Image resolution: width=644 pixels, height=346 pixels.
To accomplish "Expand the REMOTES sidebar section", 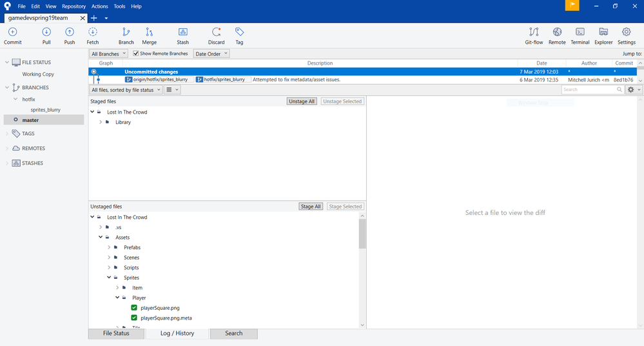I will click(x=7, y=148).
